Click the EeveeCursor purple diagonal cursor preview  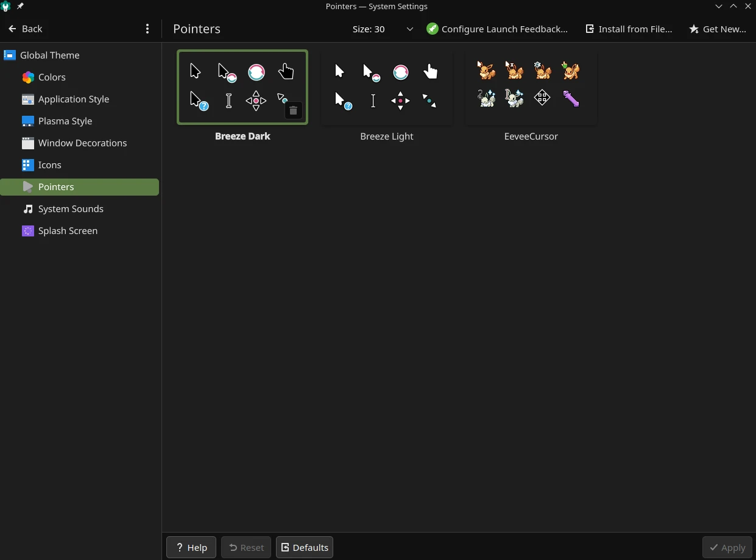pos(571,98)
